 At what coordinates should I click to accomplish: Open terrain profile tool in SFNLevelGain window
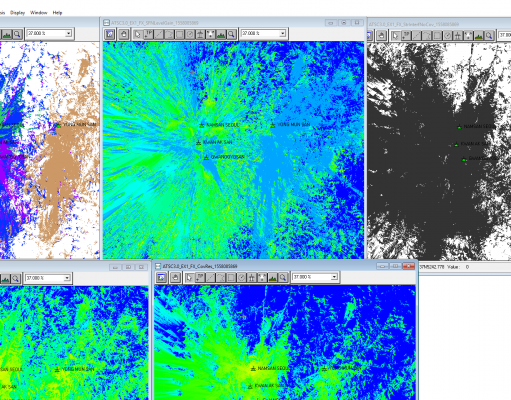coord(221,34)
